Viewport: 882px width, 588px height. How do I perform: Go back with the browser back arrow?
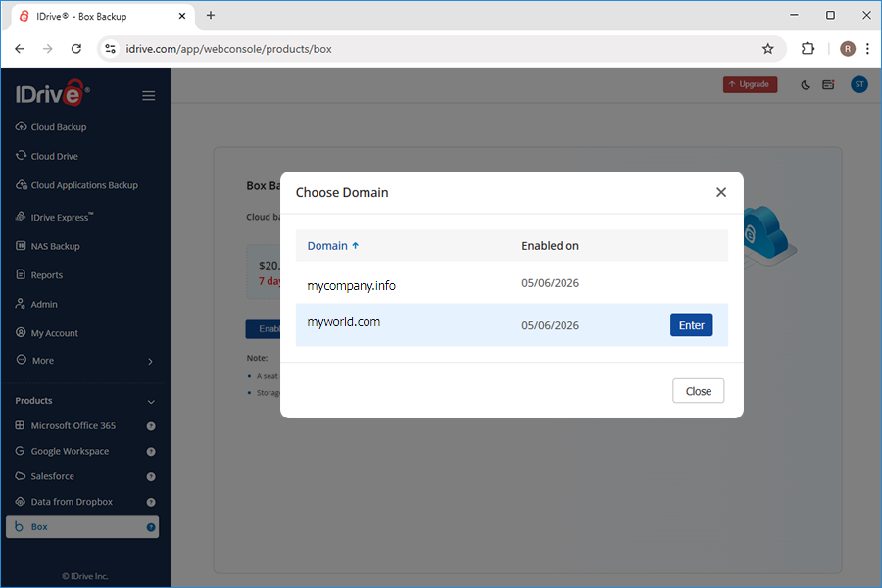pos(20,49)
